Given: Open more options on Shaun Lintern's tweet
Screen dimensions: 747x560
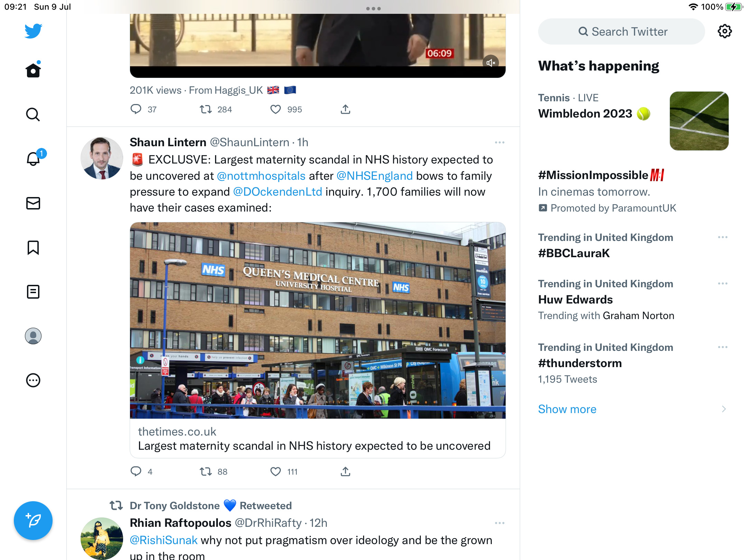Looking at the screenshot, I should (499, 142).
